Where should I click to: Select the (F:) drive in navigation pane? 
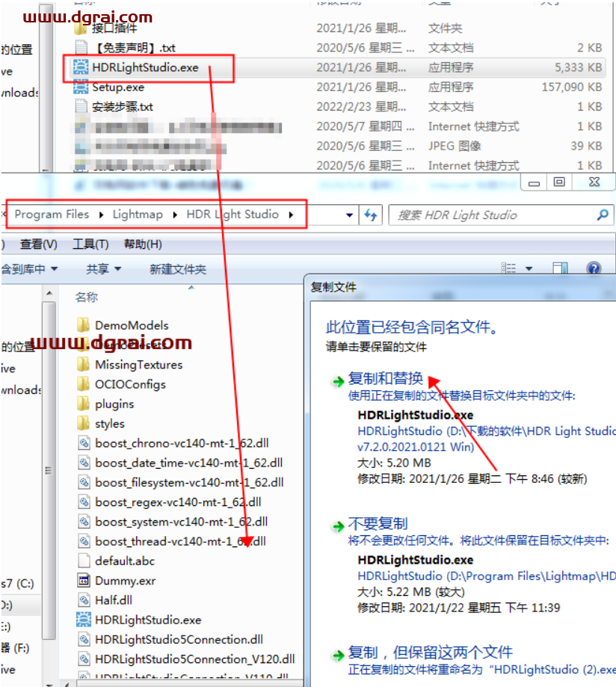click(x=16, y=648)
